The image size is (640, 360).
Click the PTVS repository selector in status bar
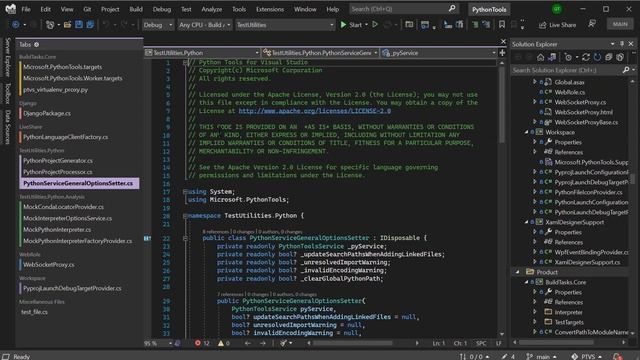(586, 356)
